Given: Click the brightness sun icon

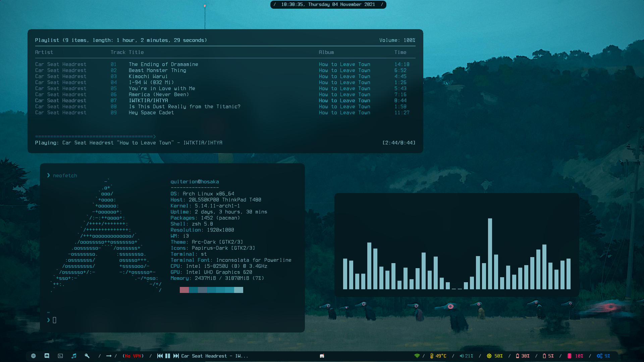Looking at the screenshot, I should click(489, 356).
